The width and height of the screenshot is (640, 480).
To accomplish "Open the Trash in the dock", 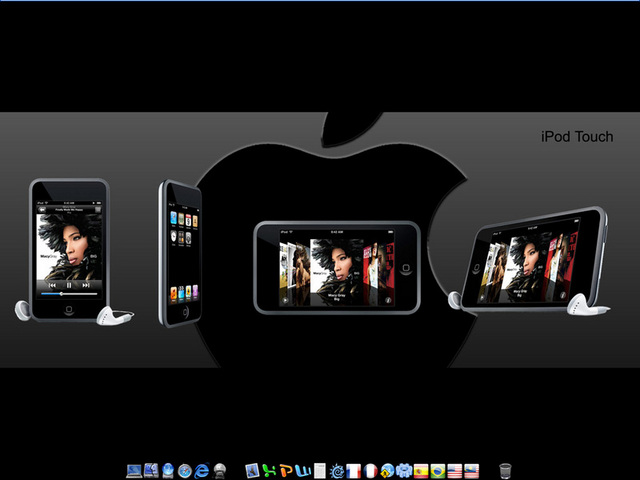I will click(505, 471).
